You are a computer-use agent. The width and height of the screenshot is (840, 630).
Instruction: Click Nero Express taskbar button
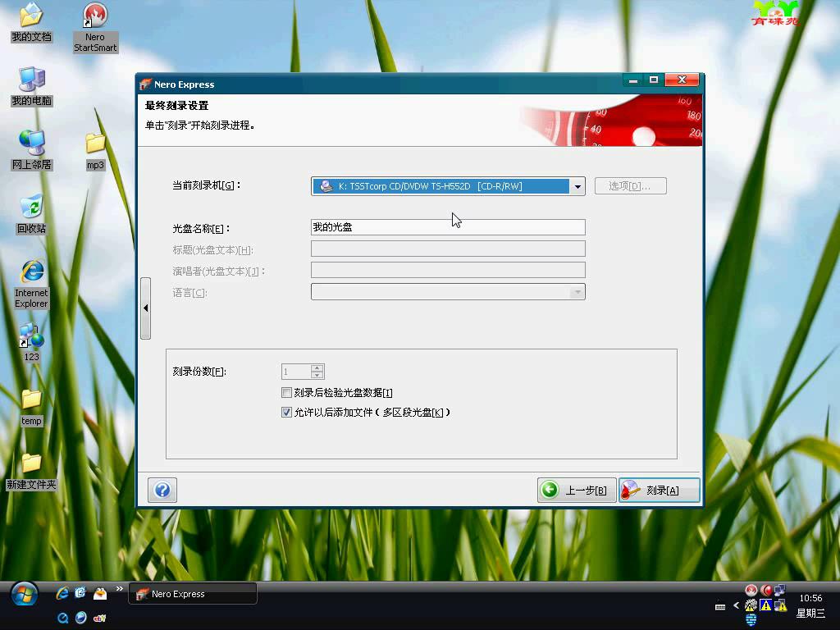(193, 594)
